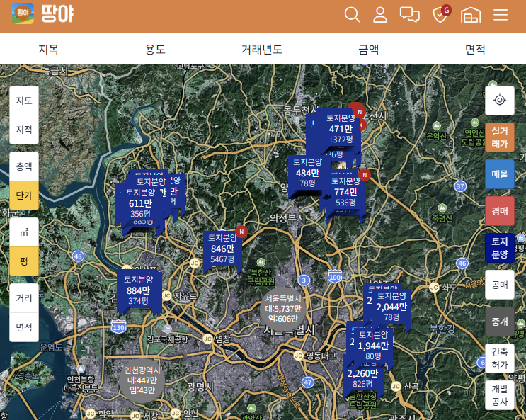Viewport: 526px width, 420px height.
Task: Click route 48 highway shield
Action: click(78, 256)
